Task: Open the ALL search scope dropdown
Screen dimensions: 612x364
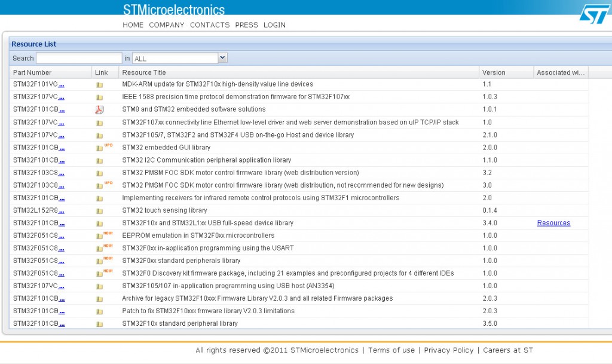Action: (222, 58)
